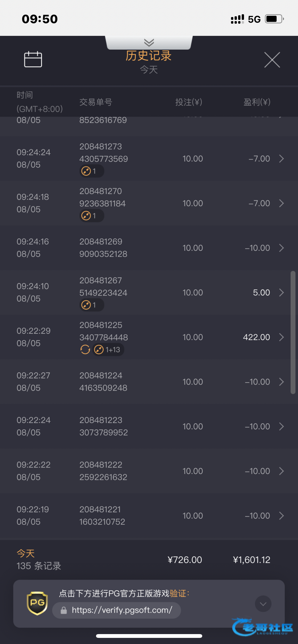Tap multiplier badge on 09:24:24 record
Viewport: 298px width, 644px height.
(x=92, y=171)
